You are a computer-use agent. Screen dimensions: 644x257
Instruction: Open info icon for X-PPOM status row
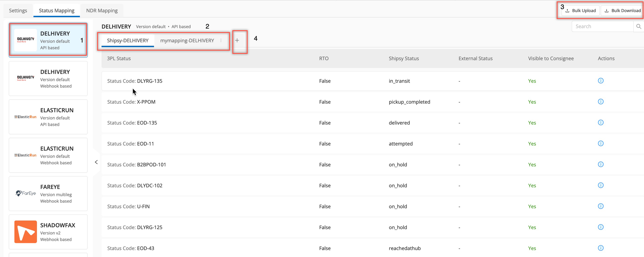coord(600,102)
